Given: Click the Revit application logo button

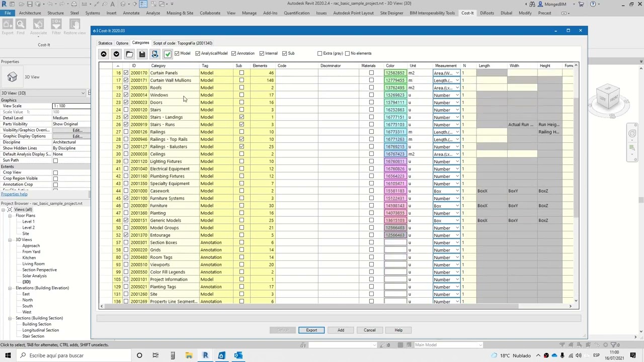Looking at the screenshot, I should [5, 4].
